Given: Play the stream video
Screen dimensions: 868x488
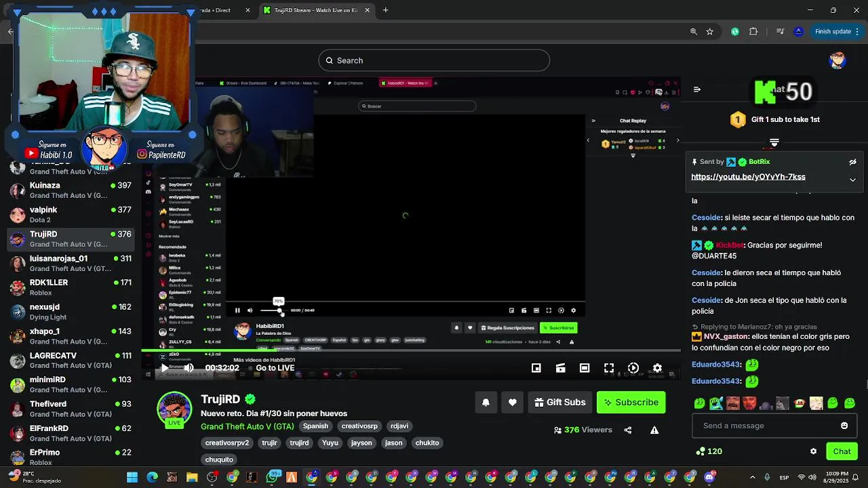Looking at the screenshot, I should coord(164,368).
